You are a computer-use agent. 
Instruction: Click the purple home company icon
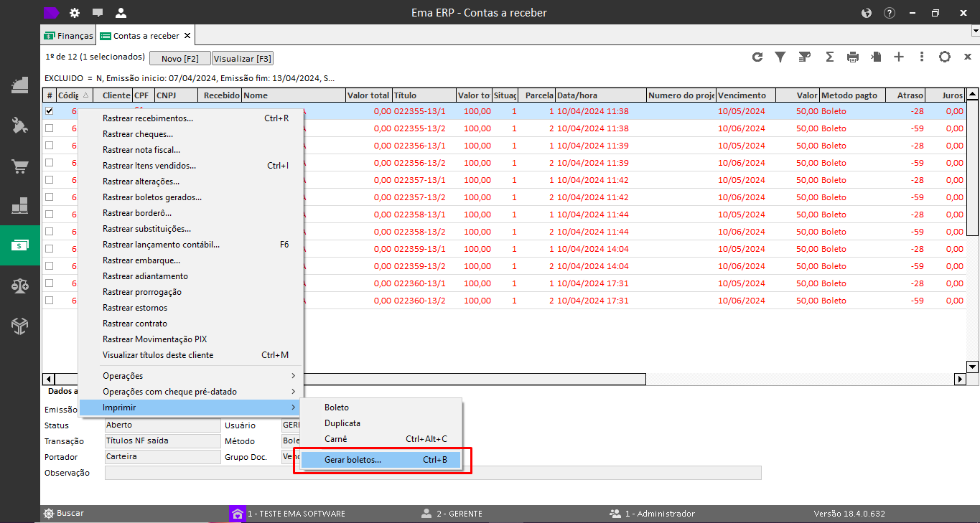(x=237, y=514)
